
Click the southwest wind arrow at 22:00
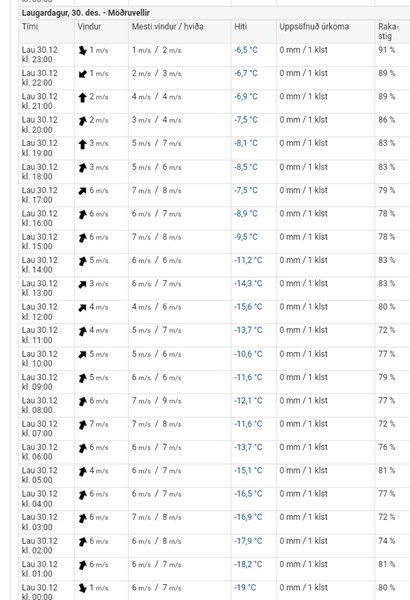tap(82, 74)
